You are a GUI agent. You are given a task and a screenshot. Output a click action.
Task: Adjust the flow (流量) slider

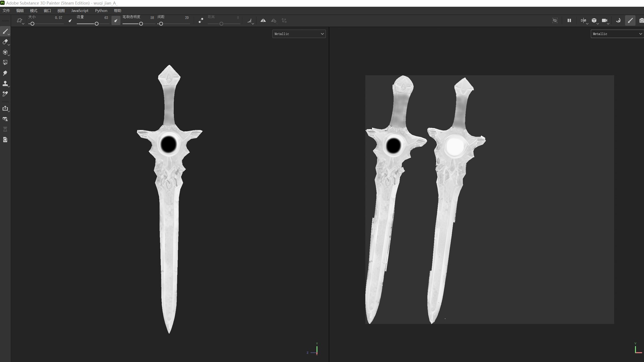[x=93, y=24]
